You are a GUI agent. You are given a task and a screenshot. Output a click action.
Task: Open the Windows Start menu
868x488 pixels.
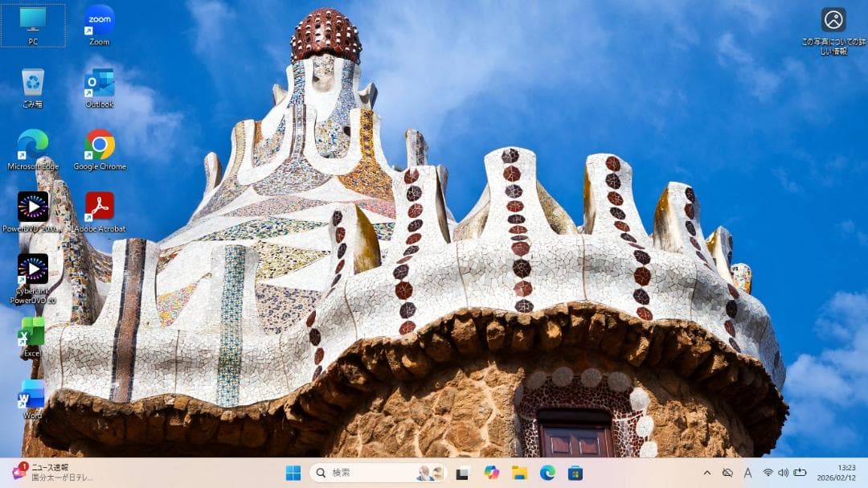pyautogui.click(x=293, y=474)
